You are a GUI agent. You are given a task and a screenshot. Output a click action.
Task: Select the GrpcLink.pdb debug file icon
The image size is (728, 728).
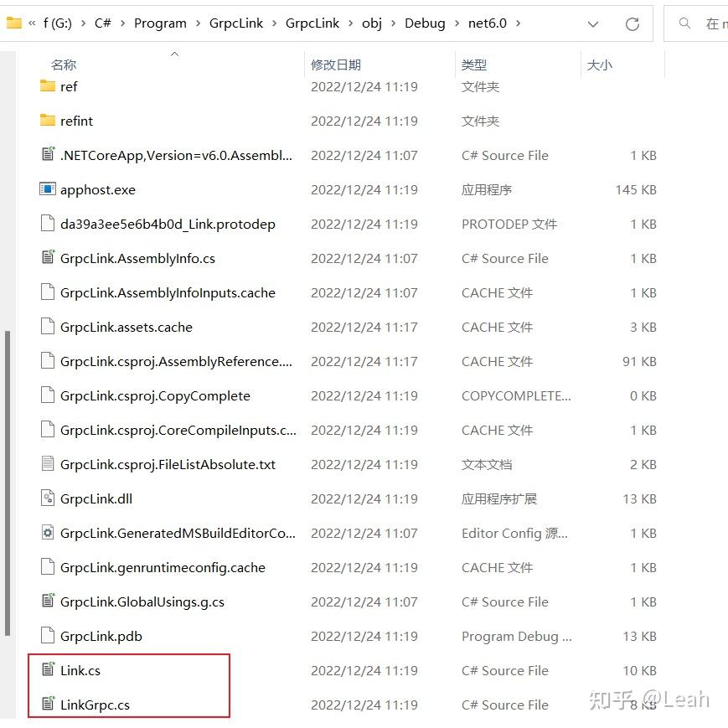(48, 636)
